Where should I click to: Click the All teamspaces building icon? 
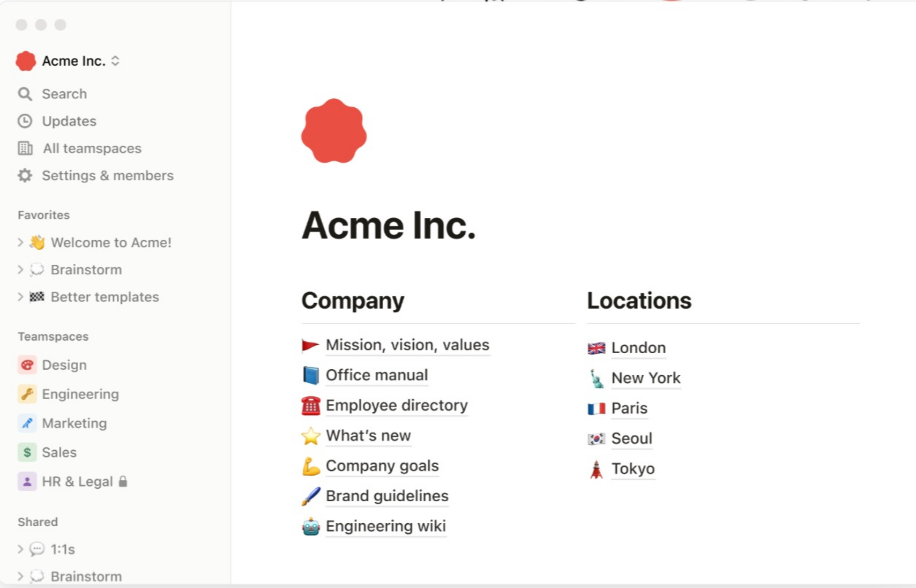25,148
